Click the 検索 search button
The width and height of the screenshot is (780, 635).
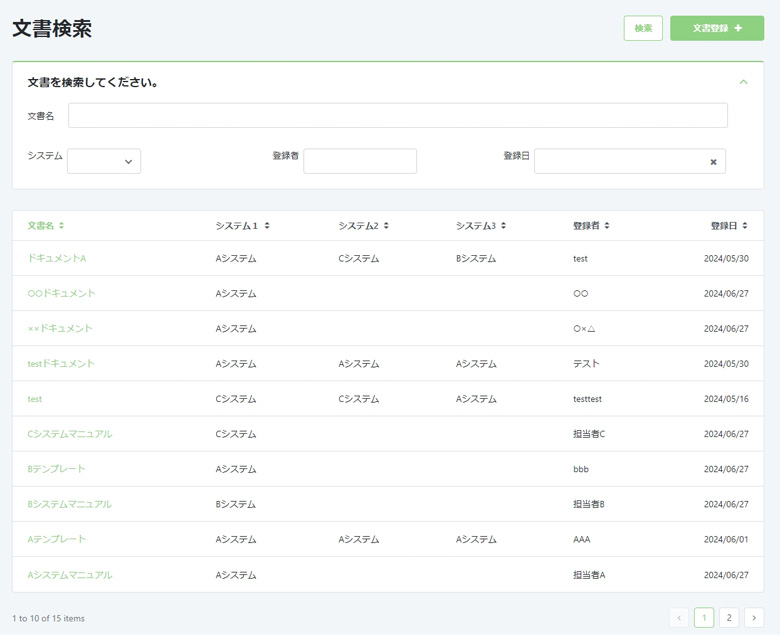(x=643, y=28)
